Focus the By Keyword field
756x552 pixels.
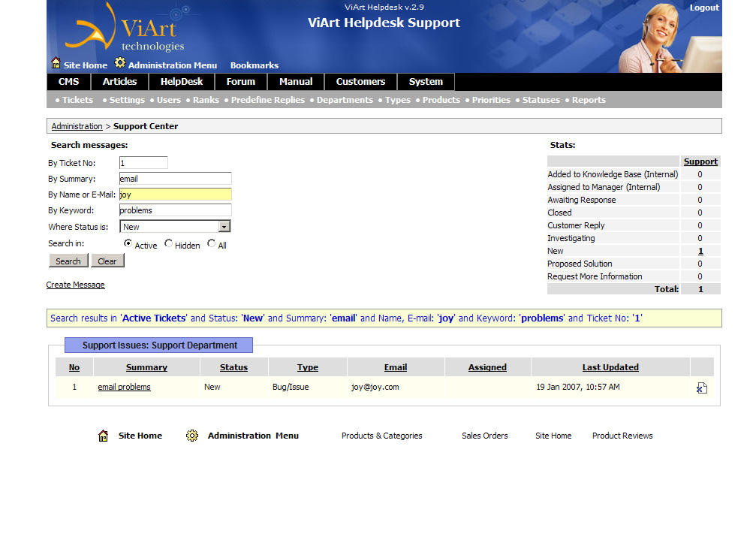click(x=176, y=210)
